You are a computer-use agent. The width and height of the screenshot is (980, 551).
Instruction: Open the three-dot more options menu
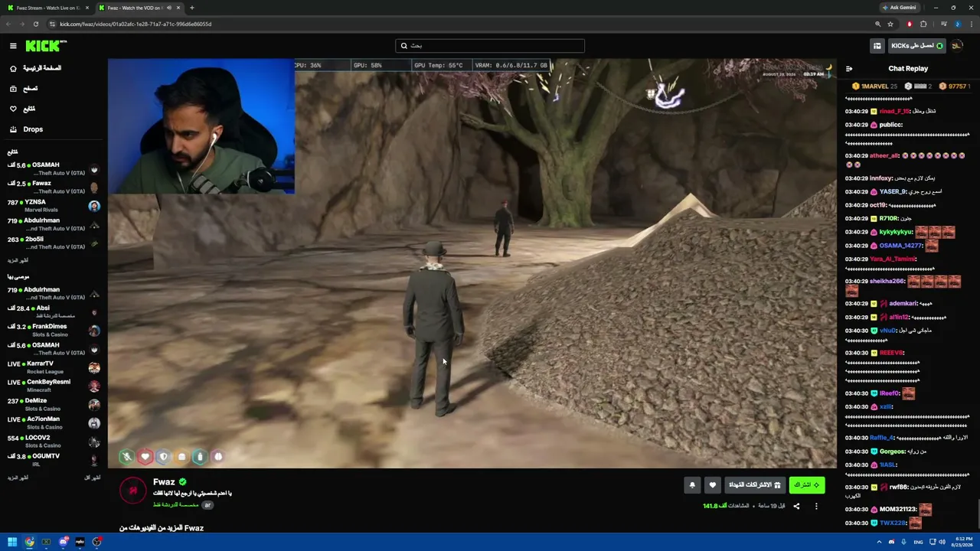[x=816, y=506]
